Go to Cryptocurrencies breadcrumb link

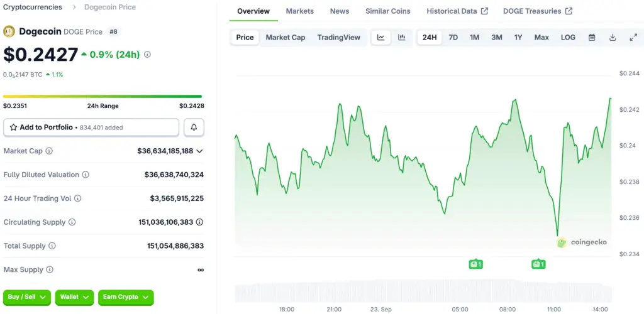click(x=33, y=7)
